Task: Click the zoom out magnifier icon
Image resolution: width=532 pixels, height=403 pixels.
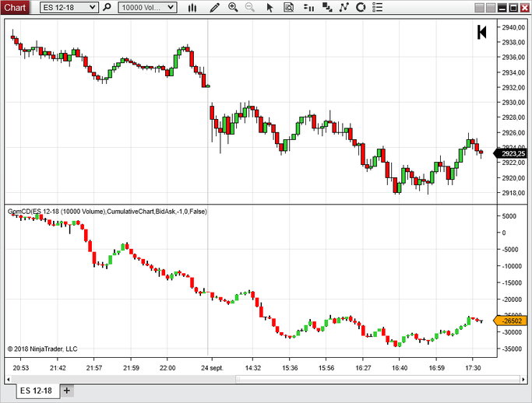Action: [x=250, y=8]
